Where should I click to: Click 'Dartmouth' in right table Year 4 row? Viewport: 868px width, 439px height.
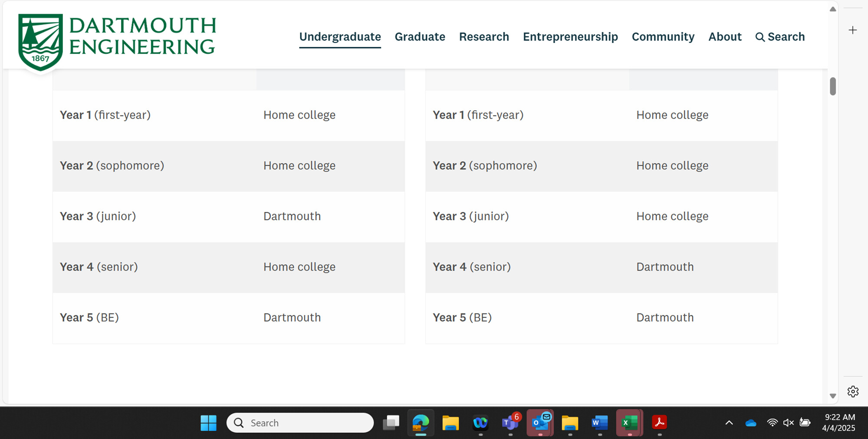(x=665, y=267)
